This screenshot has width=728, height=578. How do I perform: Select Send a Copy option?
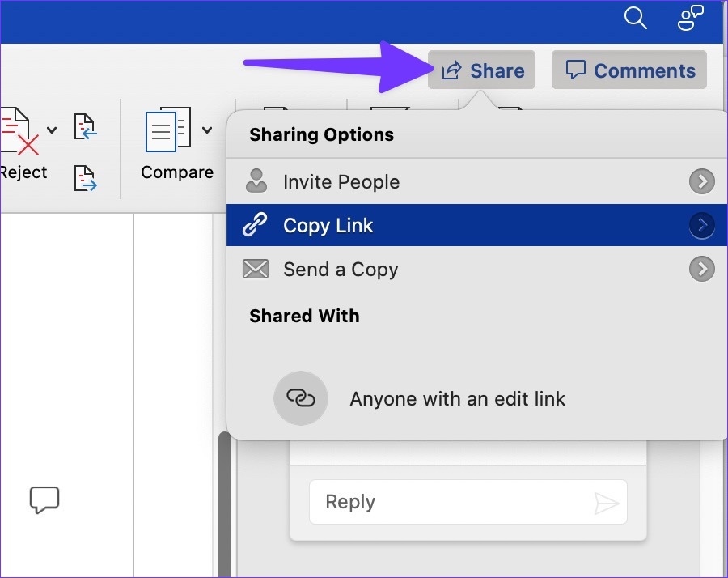476,269
